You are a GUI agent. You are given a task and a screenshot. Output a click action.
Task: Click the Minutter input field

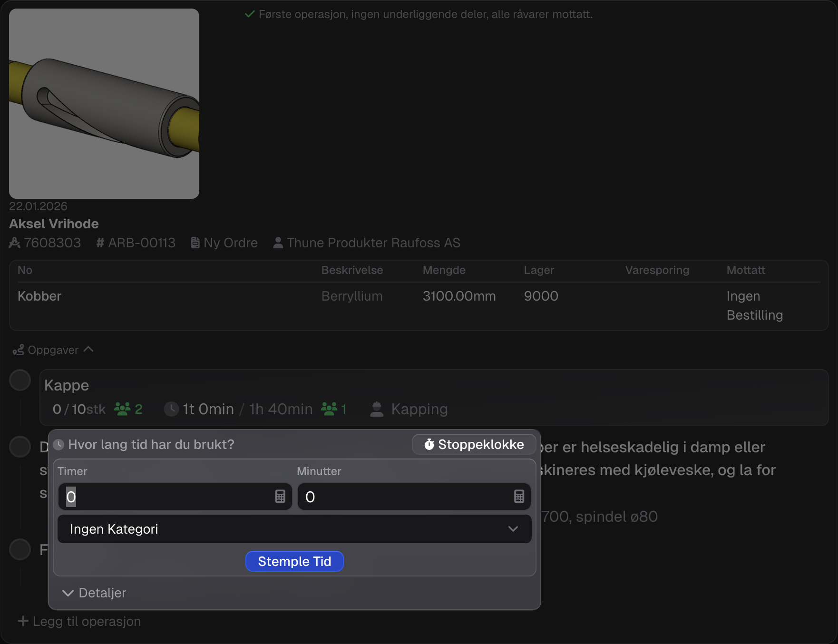[x=404, y=497]
